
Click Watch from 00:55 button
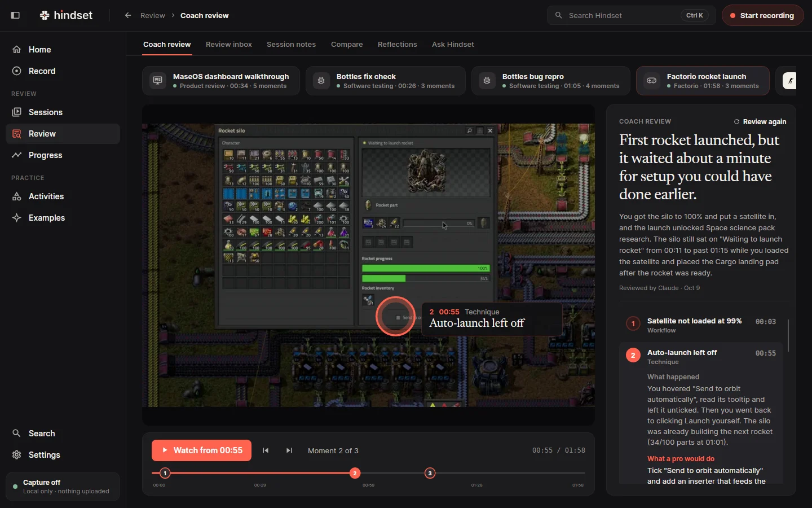point(201,450)
